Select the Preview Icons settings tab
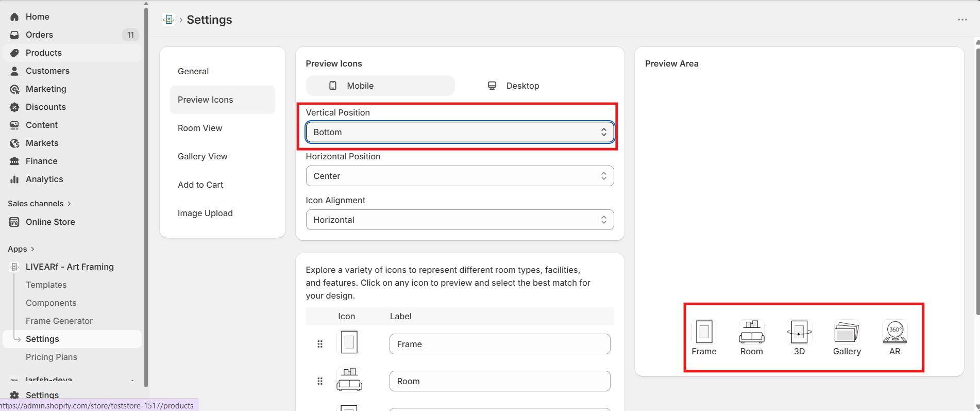The width and height of the screenshot is (980, 411). (x=223, y=100)
